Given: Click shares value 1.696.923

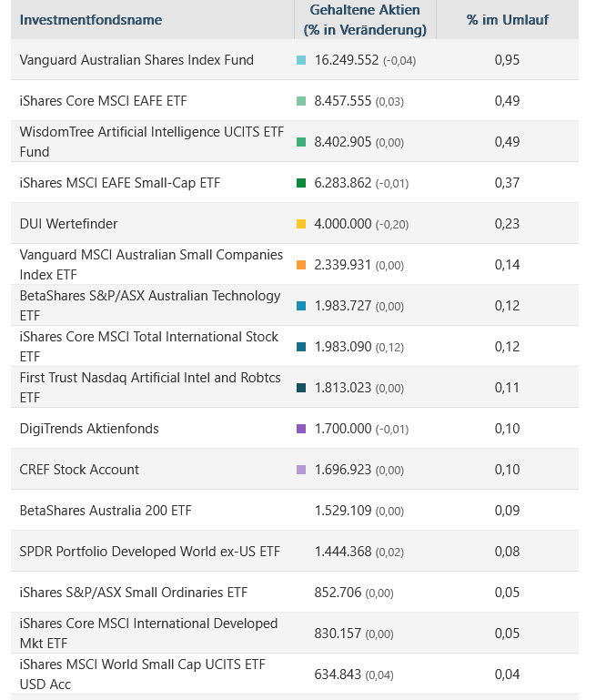Looking at the screenshot, I should point(343,470).
